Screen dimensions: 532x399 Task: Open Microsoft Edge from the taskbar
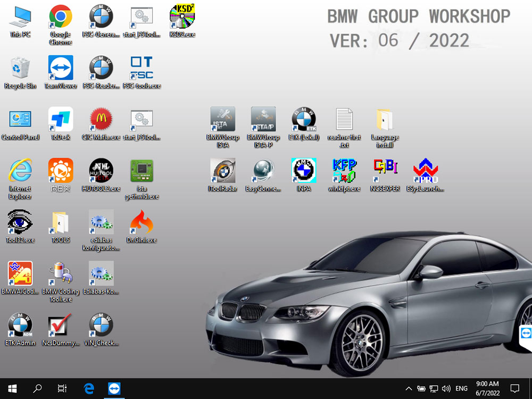89,389
